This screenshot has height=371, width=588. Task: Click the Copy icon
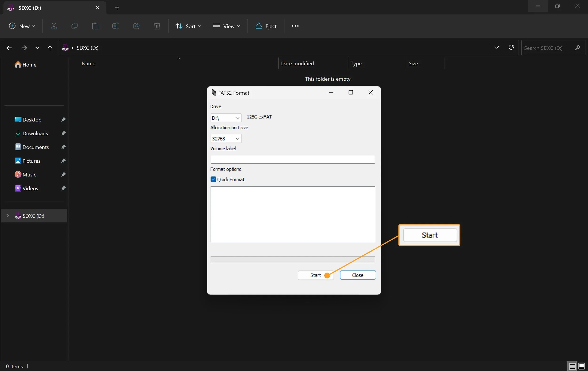tap(74, 26)
